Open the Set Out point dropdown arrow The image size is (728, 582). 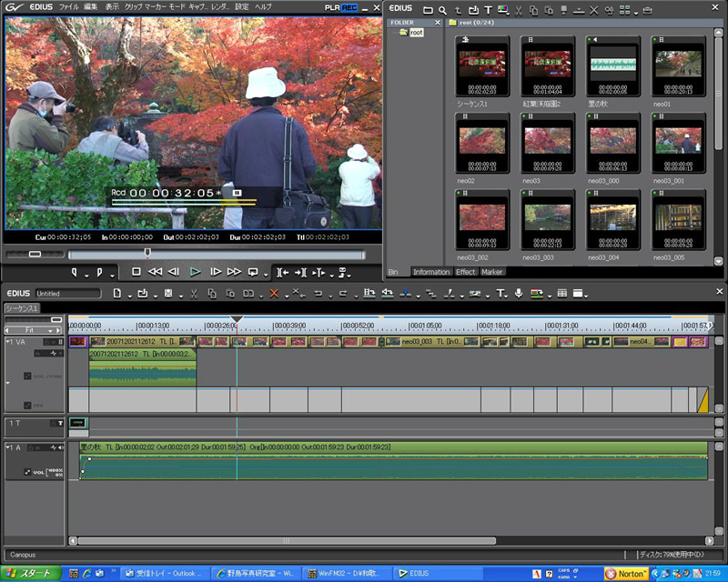click(x=112, y=276)
